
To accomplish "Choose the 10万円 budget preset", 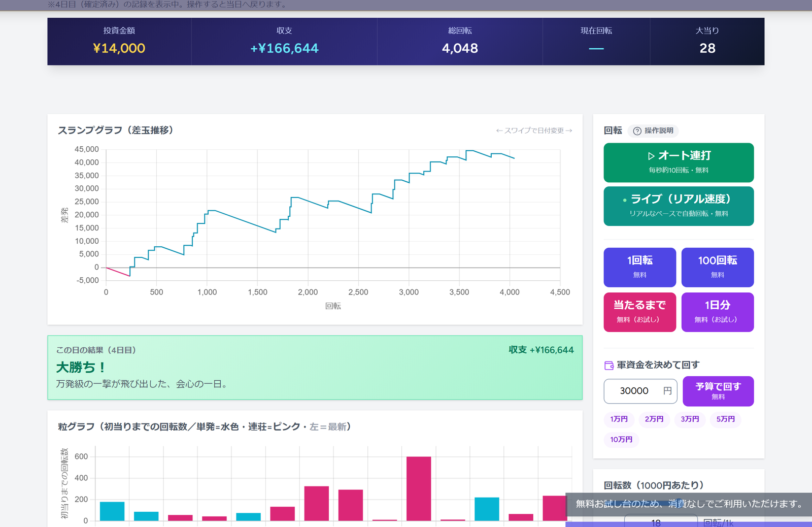I will tap(621, 439).
